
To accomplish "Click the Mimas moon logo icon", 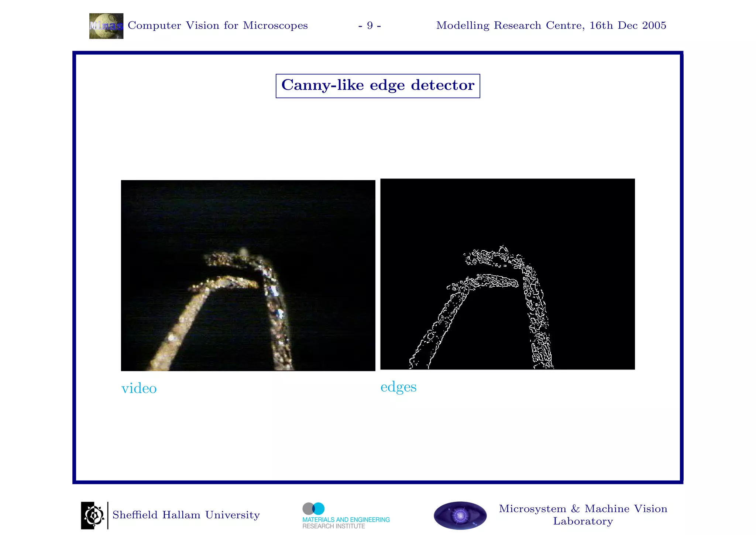I will (106, 26).
